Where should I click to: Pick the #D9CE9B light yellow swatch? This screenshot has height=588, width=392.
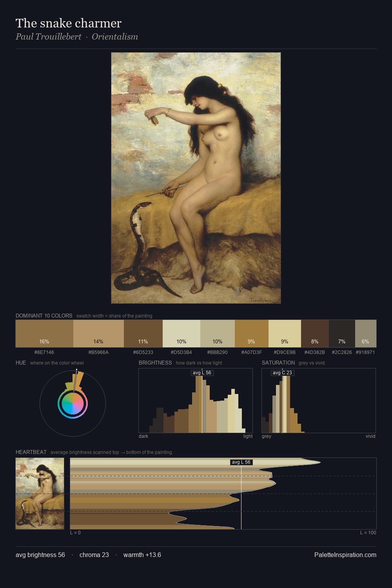click(285, 334)
